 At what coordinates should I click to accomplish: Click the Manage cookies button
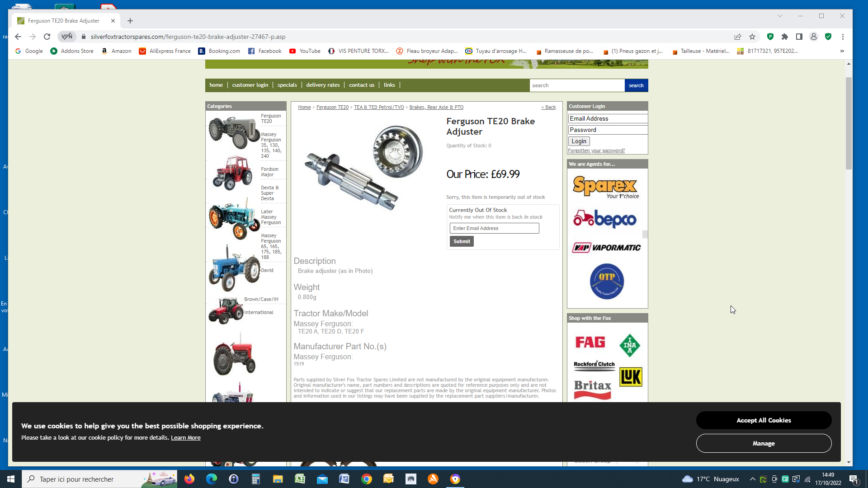tap(764, 443)
